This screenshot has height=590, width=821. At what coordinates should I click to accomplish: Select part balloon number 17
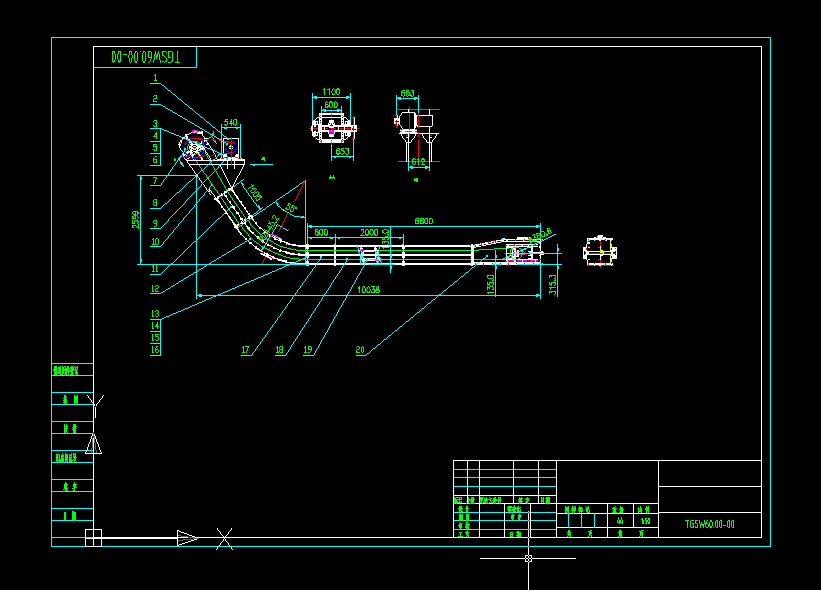[x=246, y=350]
